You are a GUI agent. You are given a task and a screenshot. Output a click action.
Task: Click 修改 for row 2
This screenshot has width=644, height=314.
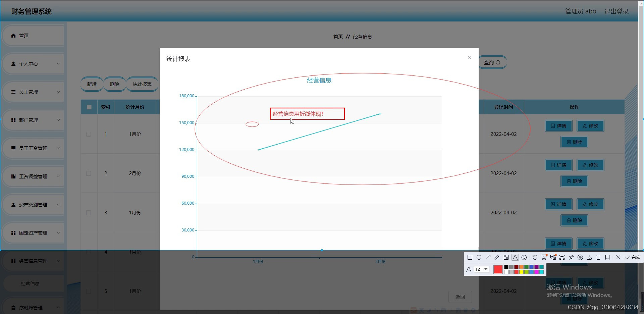point(590,165)
